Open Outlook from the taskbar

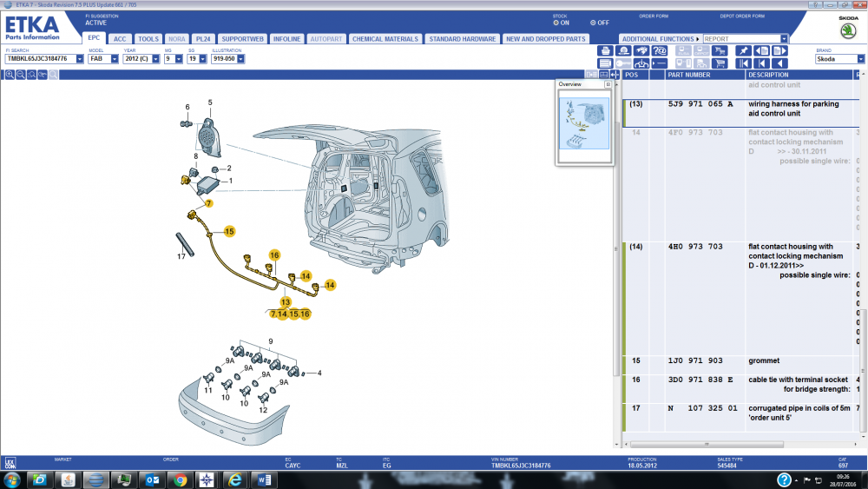tap(152, 480)
